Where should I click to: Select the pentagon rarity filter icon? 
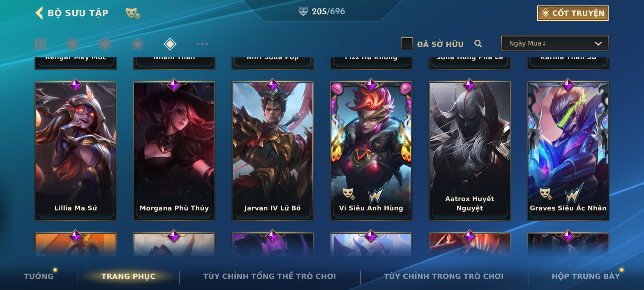coord(137,44)
